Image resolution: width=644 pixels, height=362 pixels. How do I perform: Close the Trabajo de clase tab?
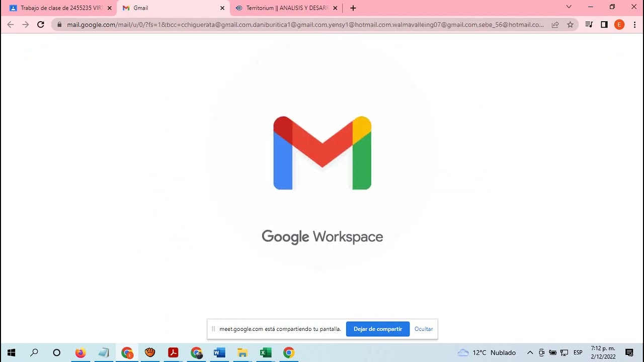(110, 8)
